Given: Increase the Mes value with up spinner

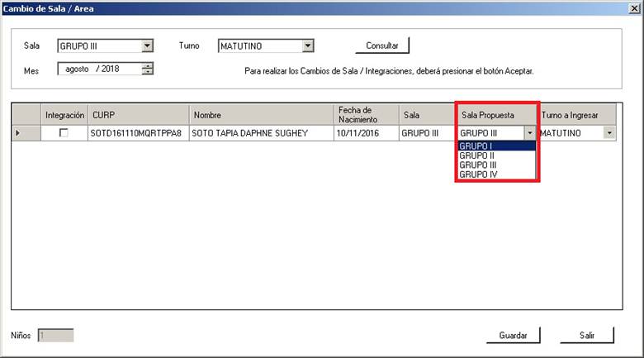Looking at the screenshot, I should click(148, 66).
